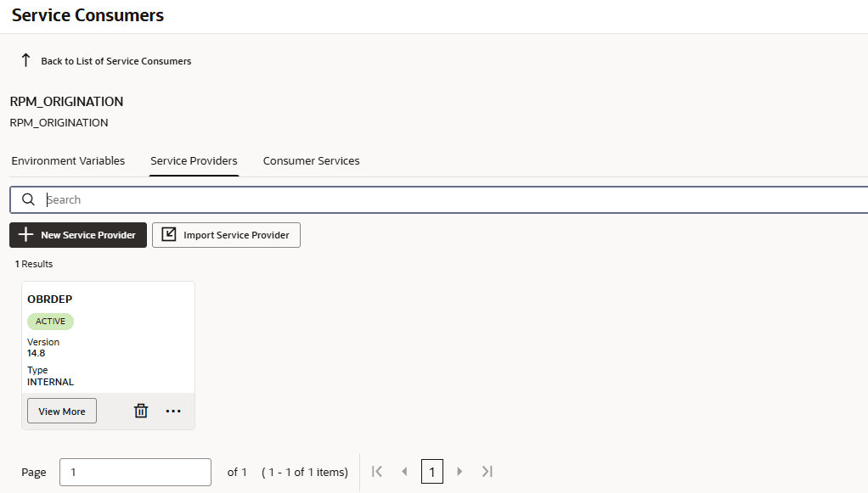Image resolution: width=868 pixels, height=493 pixels.
Task: Click the Service Consumers page title
Action: point(87,15)
